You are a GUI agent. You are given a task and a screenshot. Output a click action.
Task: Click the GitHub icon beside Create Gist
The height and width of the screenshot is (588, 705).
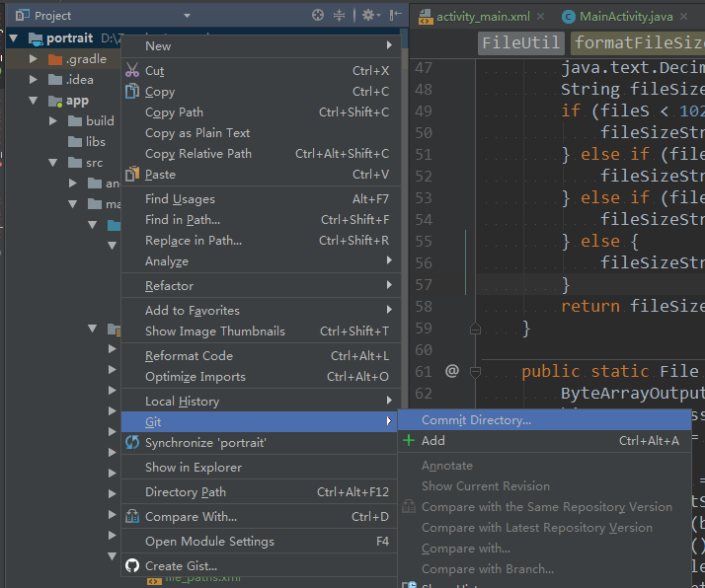point(132,565)
